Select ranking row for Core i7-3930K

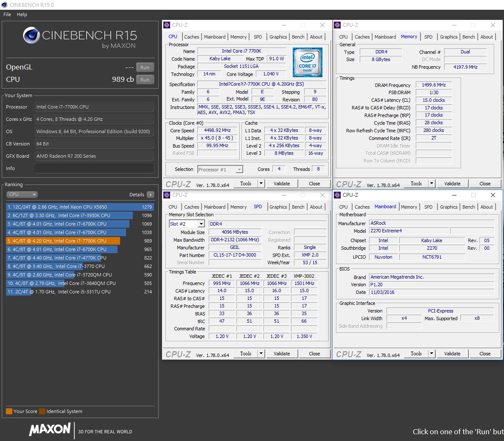click(80, 215)
